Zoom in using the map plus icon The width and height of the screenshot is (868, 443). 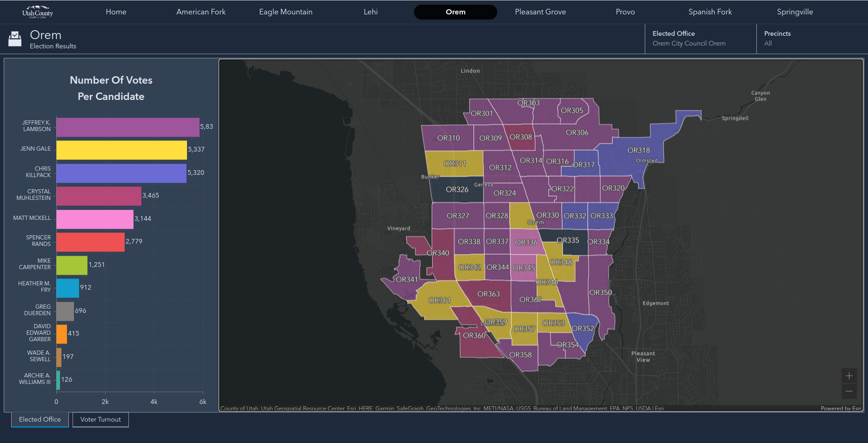coord(849,376)
